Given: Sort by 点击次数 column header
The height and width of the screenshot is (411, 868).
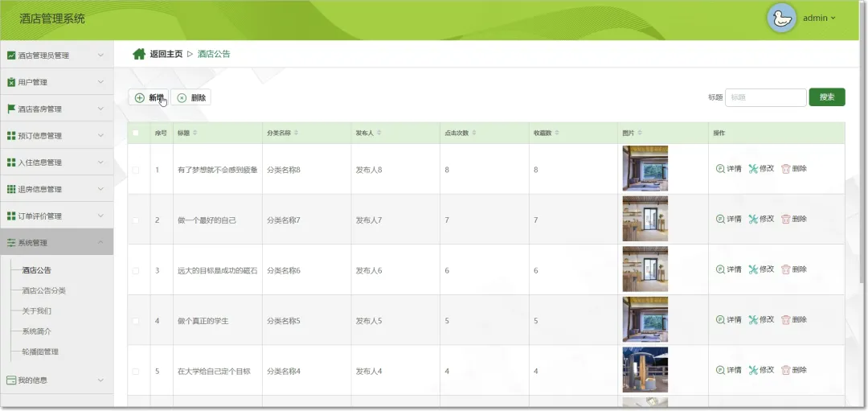Looking at the screenshot, I should (x=461, y=133).
